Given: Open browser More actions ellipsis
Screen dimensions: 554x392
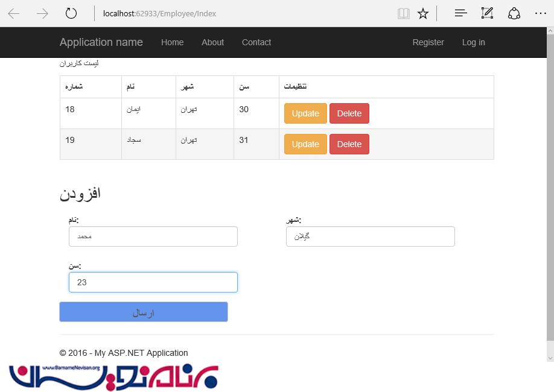Looking at the screenshot, I should point(541,13).
